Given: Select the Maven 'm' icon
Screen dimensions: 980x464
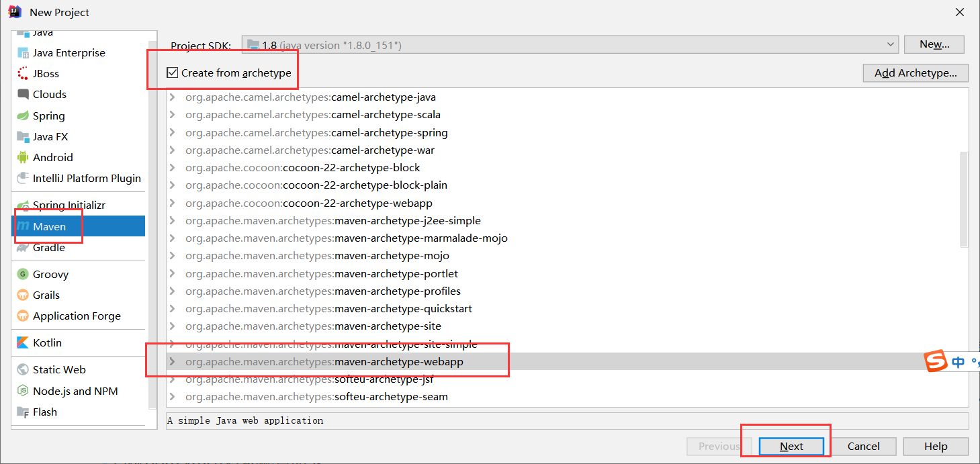Looking at the screenshot, I should tap(24, 226).
